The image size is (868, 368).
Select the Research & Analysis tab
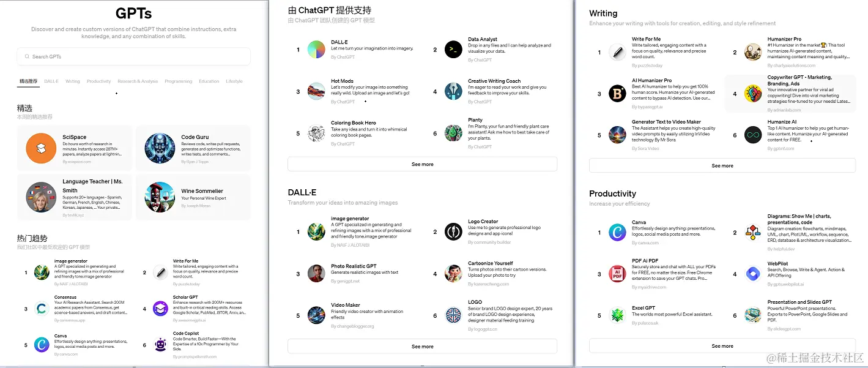(138, 81)
